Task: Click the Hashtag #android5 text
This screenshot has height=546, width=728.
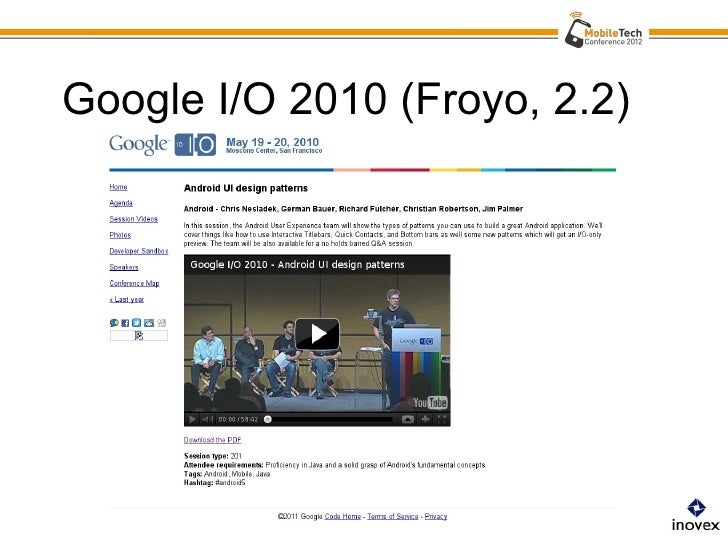Action: coord(214,483)
